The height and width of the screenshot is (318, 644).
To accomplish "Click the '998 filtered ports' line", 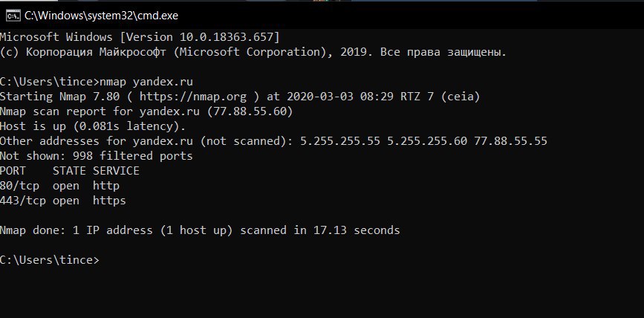I will tap(96, 156).
